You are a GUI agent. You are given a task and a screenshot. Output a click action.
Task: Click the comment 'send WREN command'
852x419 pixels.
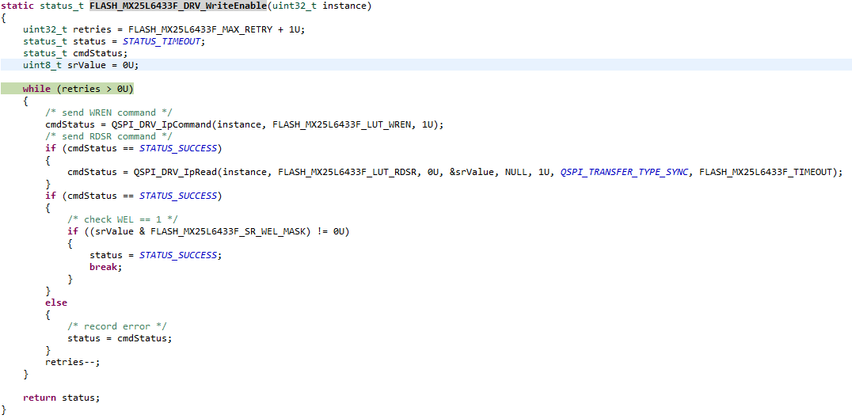[109, 112]
